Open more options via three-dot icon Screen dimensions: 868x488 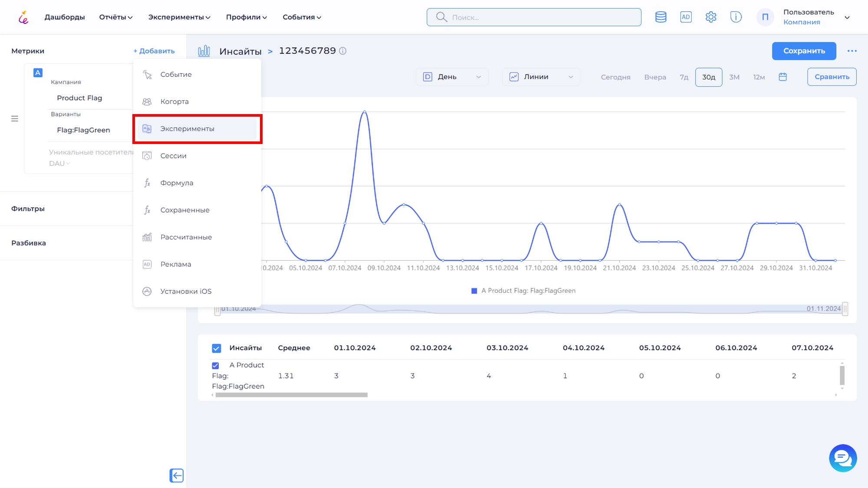coord(852,51)
